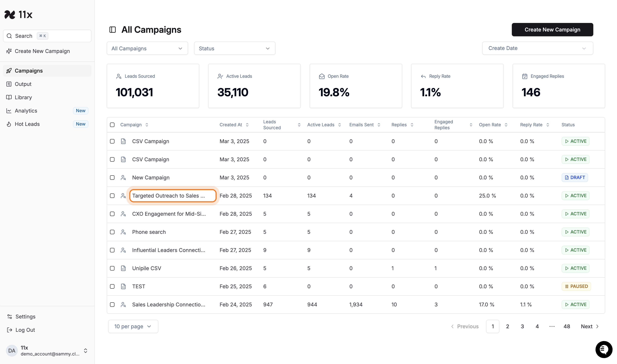Sort by Engaged Replies column arrows
The height and width of the screenshot is (364, 617).
pyautogui.click(x=471, y=125)
